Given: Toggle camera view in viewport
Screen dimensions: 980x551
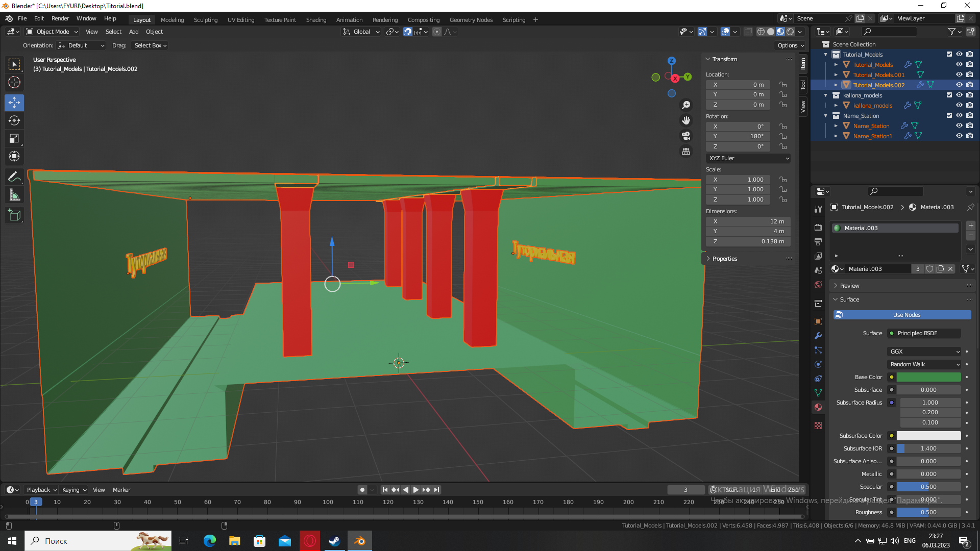Looking at the screenshot, I should tap(686, 136).
